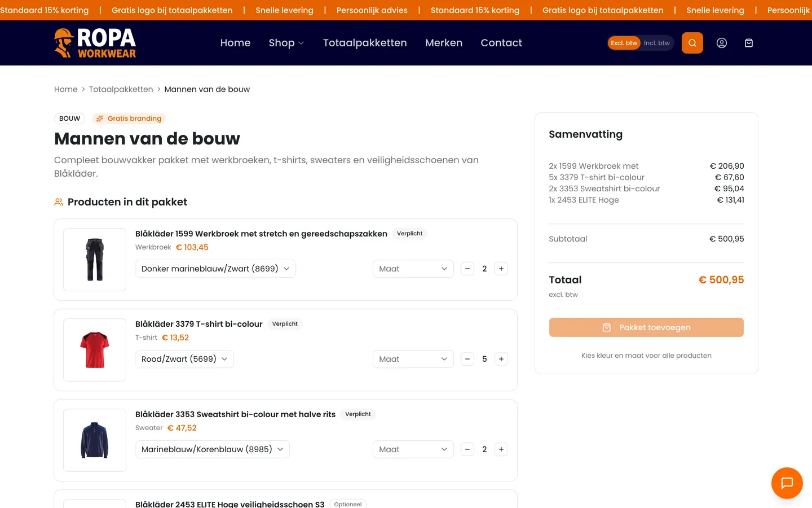Click Totaalpakketten breadcrumb link
The image size is (812, 508).
pyautogui.click(x=121, y=89)
